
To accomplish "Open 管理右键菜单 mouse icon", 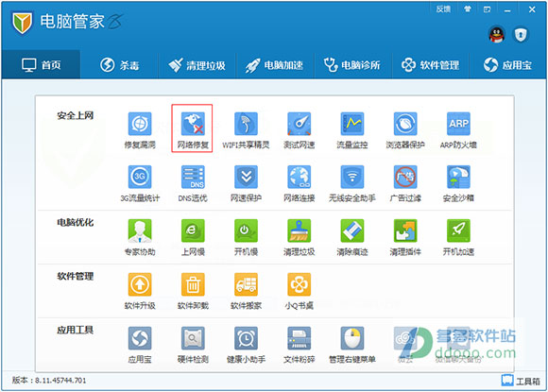I will [x=352, y=338].
